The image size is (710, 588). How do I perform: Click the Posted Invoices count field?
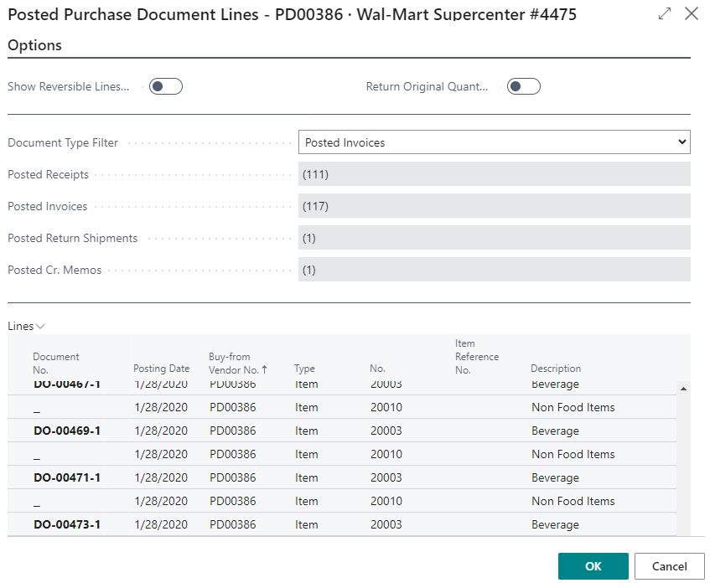pos(494,206)
